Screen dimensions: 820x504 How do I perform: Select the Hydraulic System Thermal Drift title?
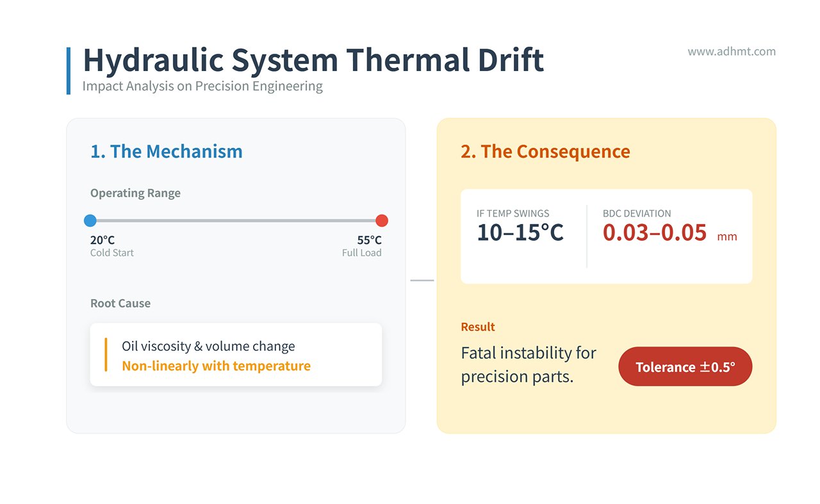pos(313,61)
